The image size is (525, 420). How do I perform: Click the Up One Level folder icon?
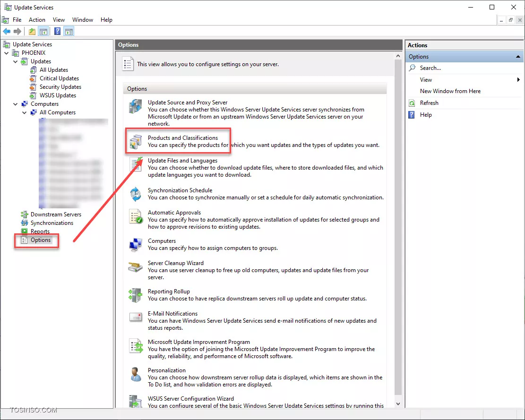[x=32, y=32]
